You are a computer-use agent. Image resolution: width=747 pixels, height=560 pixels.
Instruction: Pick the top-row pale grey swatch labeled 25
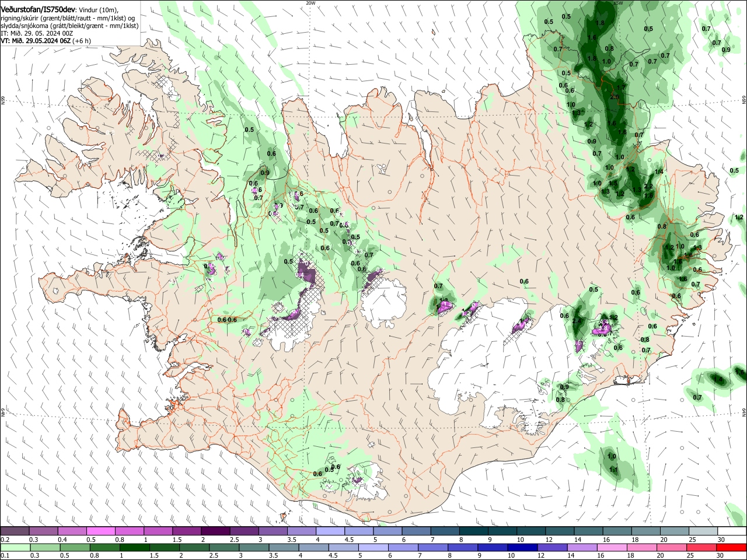click(703, 531)
